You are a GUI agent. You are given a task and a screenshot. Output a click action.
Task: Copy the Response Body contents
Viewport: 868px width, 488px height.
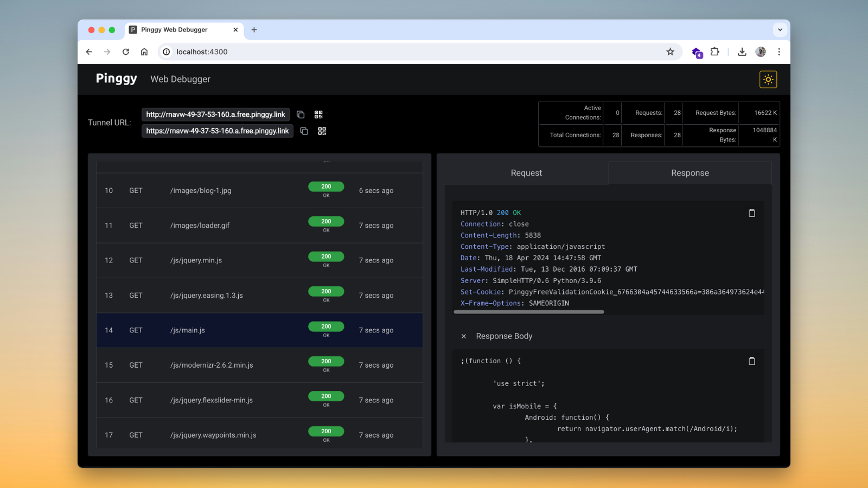[751, 361]
